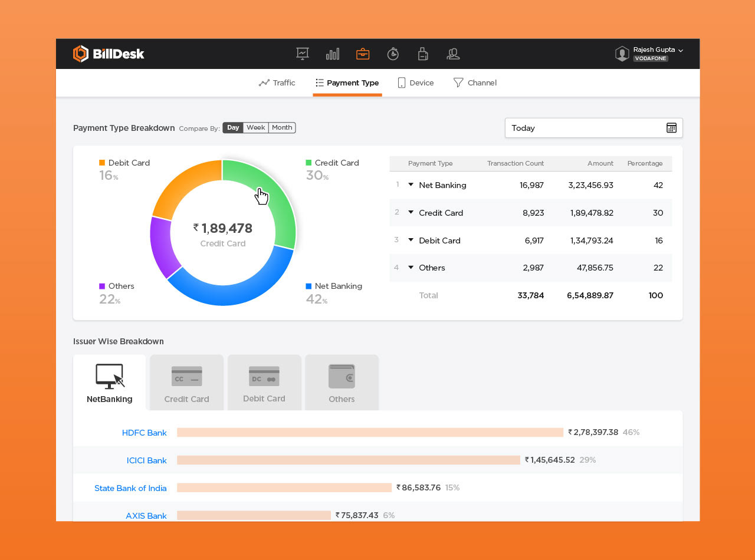Click the fuel pump icon in header
The height and width of the screenshot is (560, 755).
click(x=423, y=54)
